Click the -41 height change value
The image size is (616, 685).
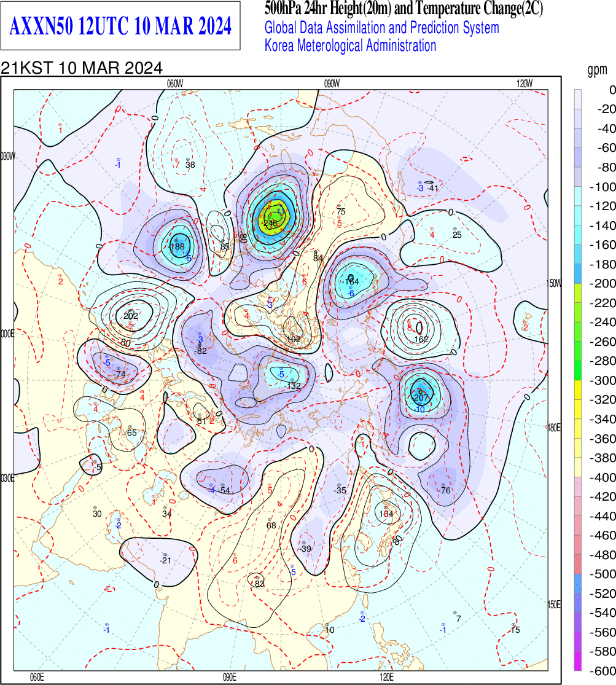[x=432, y=188]
